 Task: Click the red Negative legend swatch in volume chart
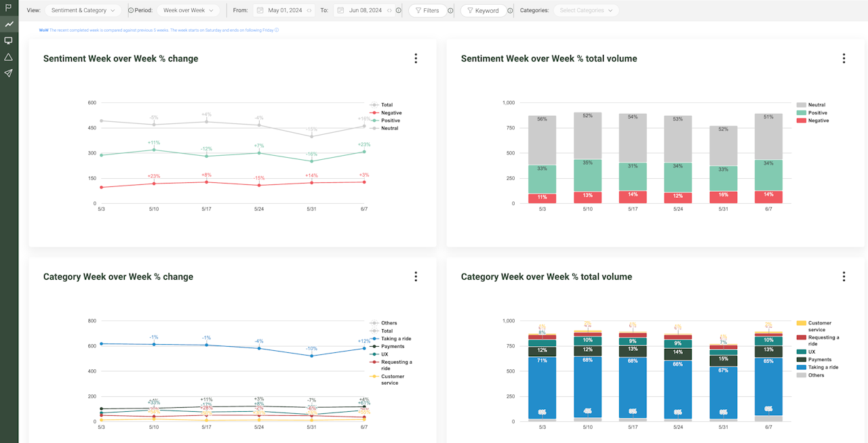(x=801, y=121)
